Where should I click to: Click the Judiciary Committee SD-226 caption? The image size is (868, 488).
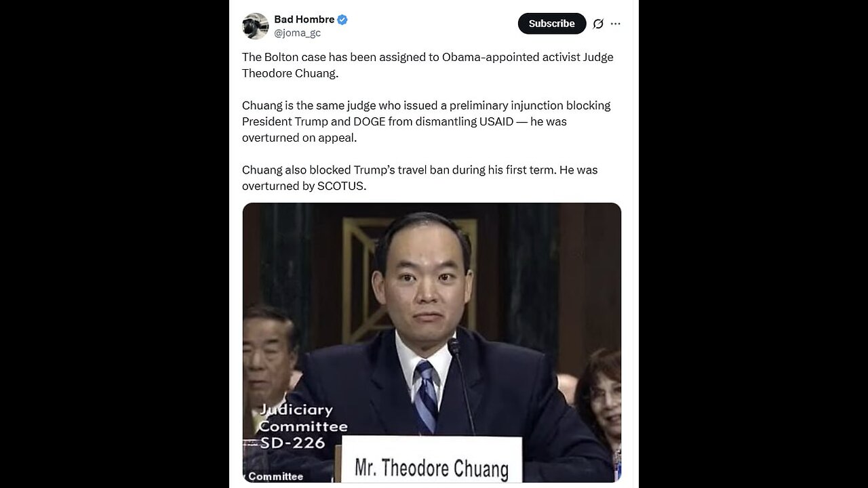302,426
